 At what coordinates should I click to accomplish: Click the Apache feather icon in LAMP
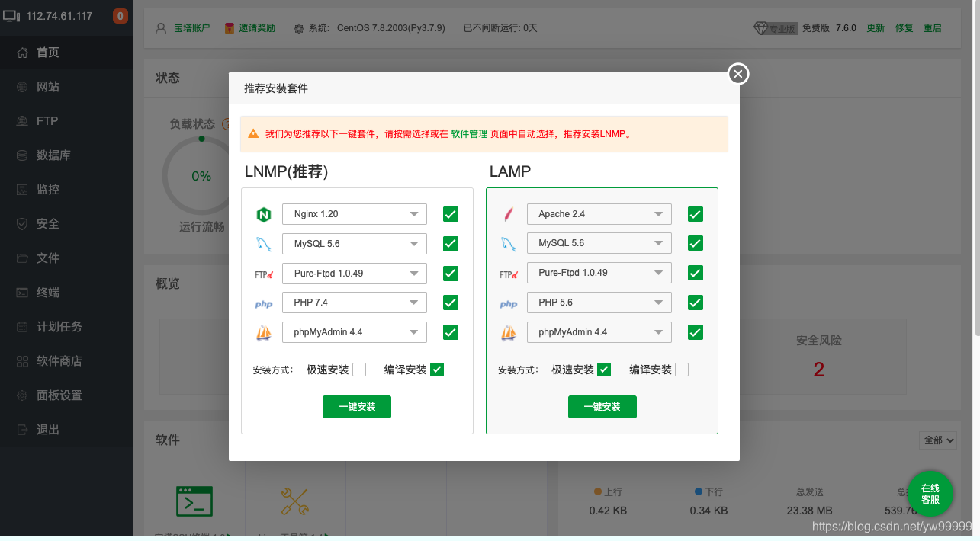(508, 215)
